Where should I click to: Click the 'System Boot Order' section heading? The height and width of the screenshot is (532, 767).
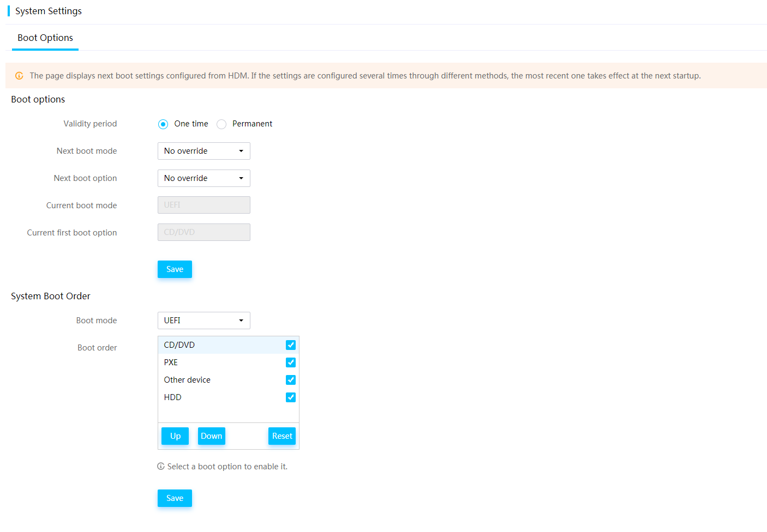point(51,296)
